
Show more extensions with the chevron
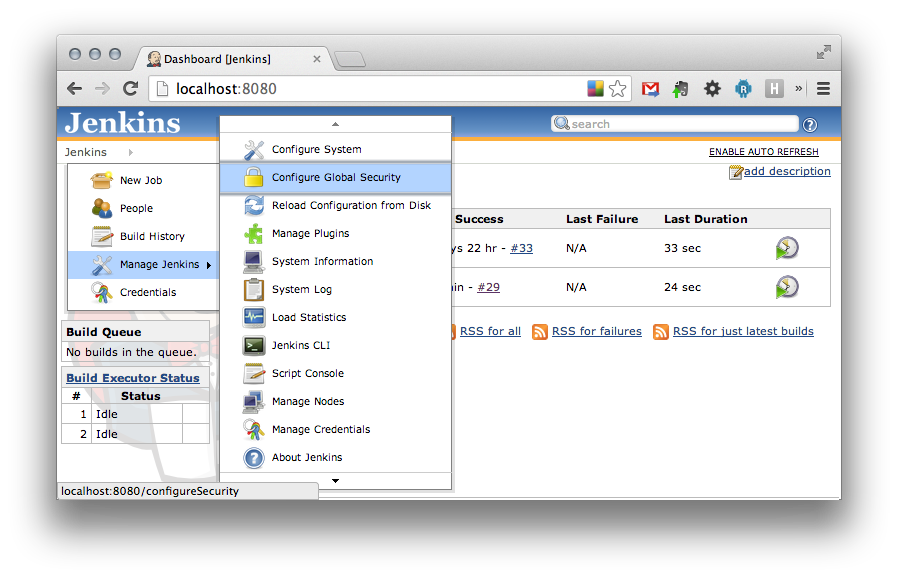798,88
